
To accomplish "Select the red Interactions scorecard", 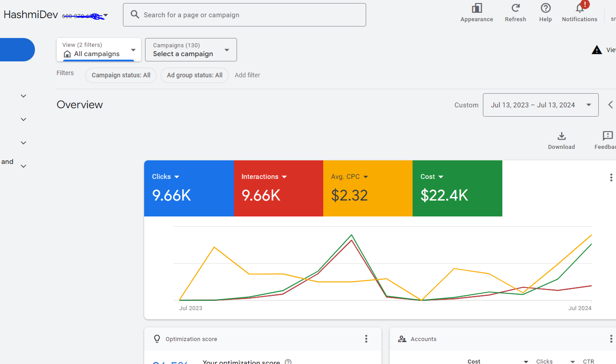I will (x=279, y=188).
